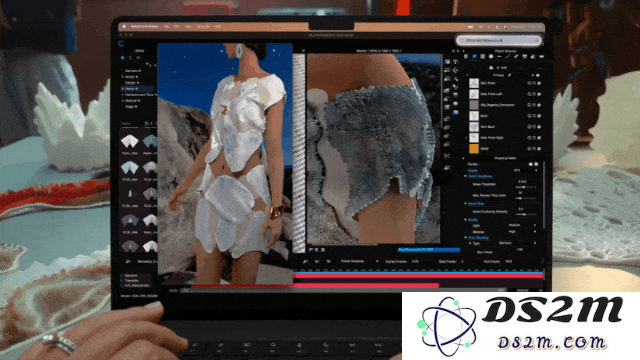Click the app name in macOS menu bar
The height and width of the screenshot is (360, 640).
coord(144,26)
